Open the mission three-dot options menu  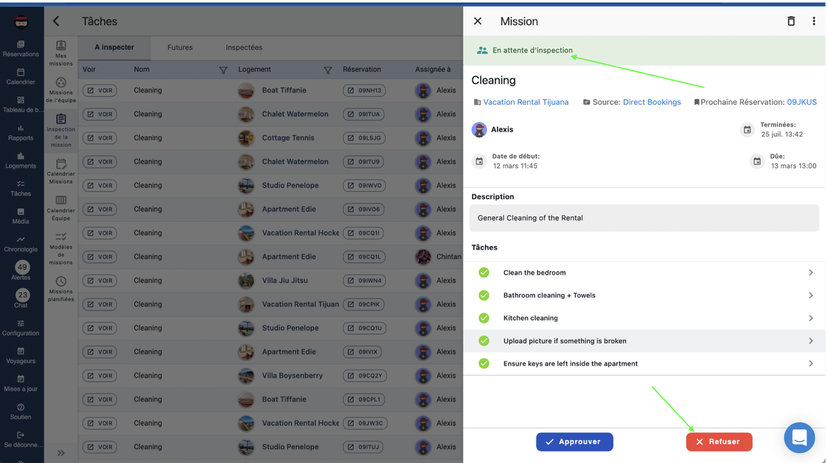(813, 21)
